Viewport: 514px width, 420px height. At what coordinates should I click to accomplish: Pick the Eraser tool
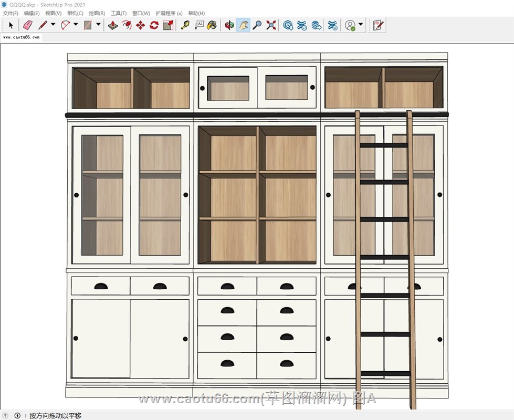28,25
